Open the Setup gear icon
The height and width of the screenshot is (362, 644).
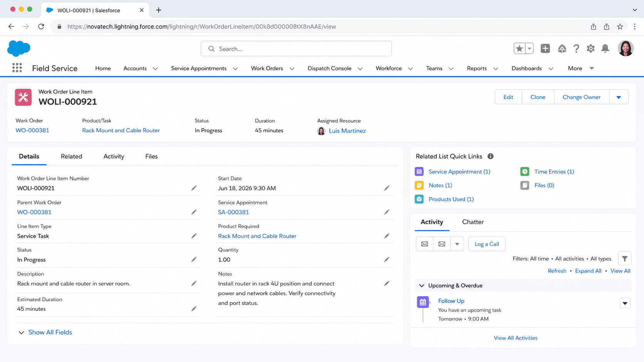(590, 48)
